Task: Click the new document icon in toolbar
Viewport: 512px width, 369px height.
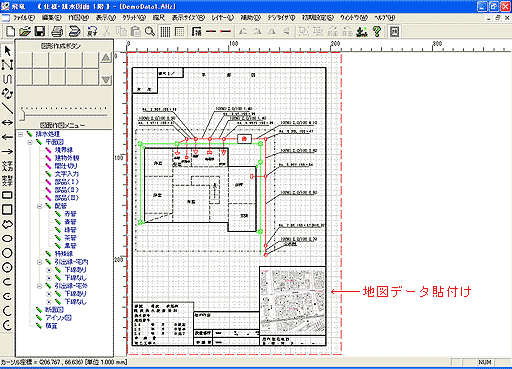Action: click(10, 32)
